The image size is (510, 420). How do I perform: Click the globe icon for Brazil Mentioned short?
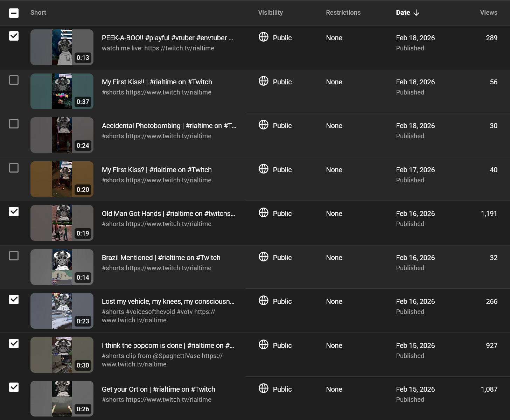click(263, 257)
